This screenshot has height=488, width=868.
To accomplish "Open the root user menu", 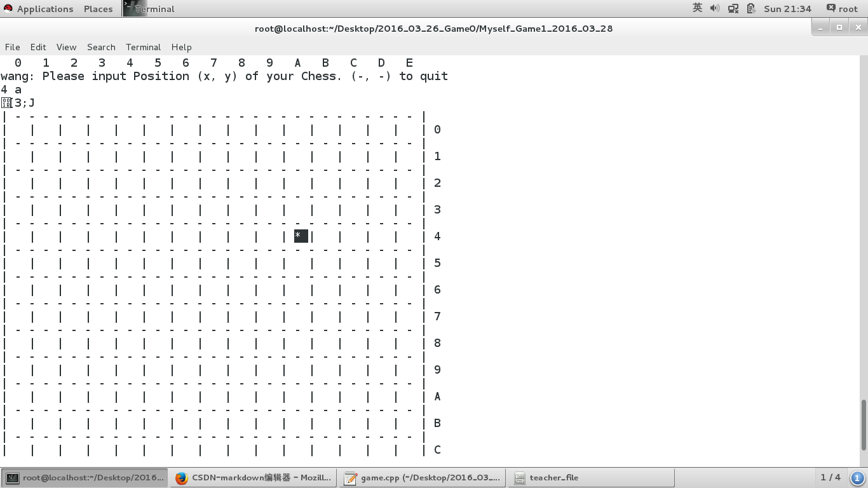I will click(842, 9).
